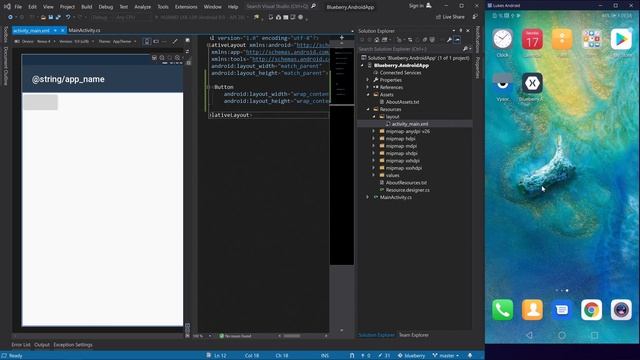The height and width of the screenshot is (360, 640).
Task: Open the Build menu
Action: click(86, 7)
